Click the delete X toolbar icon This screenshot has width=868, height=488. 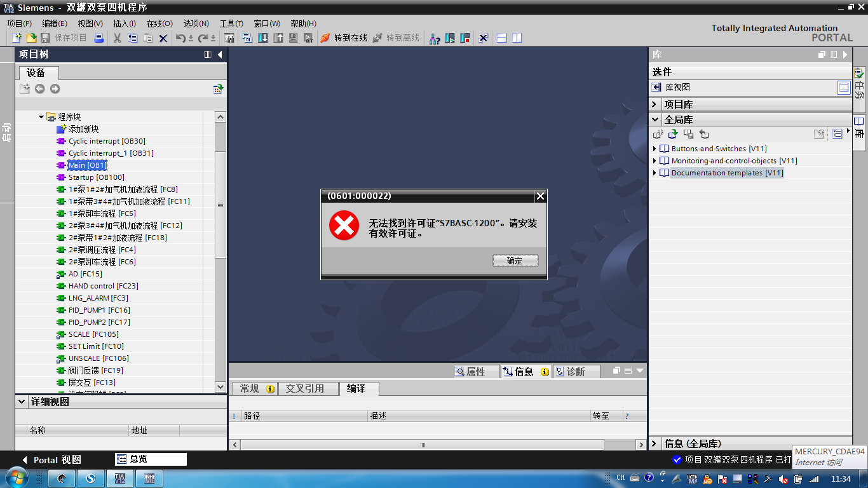163,38
